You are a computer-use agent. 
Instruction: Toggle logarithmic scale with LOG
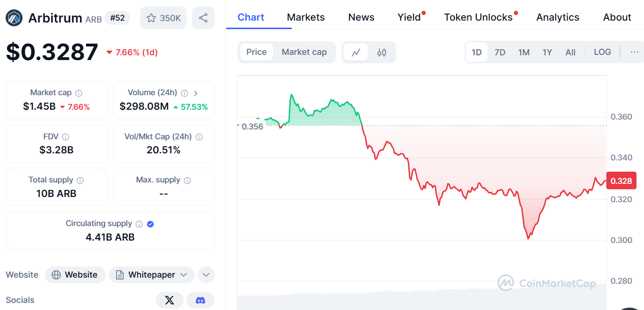point(602,52)
